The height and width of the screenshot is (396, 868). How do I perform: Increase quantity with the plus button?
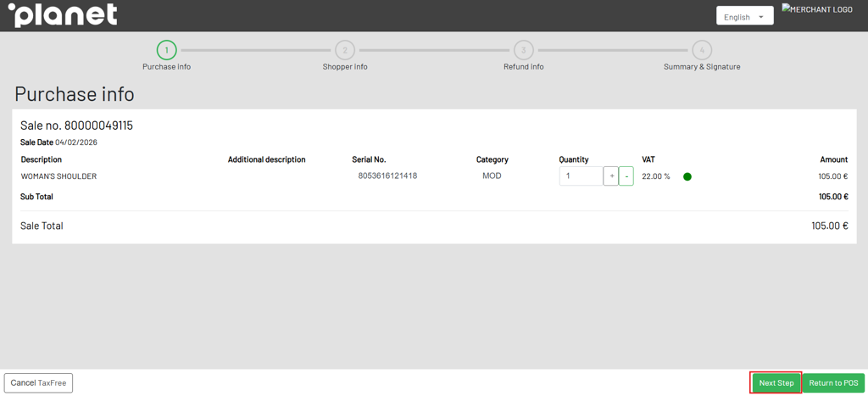pyautogui.click(x=611, y=176)
